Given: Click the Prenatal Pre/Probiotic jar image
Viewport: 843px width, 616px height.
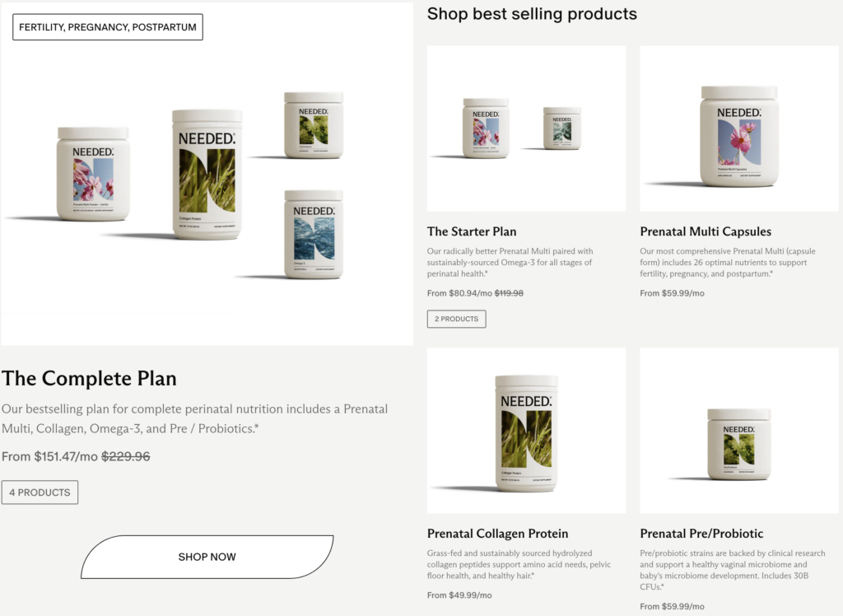Looking at the screenshot, I should coord(738,443).
